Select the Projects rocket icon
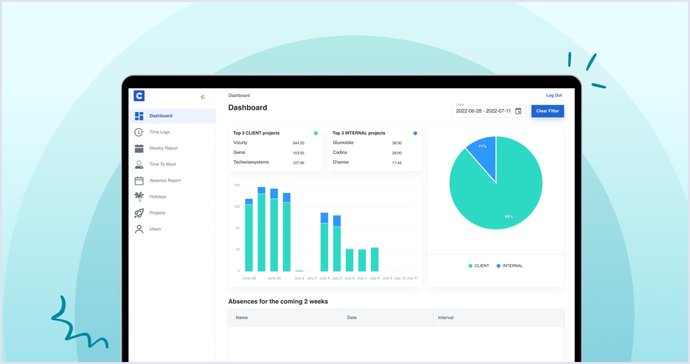 [x=139, y=213]
